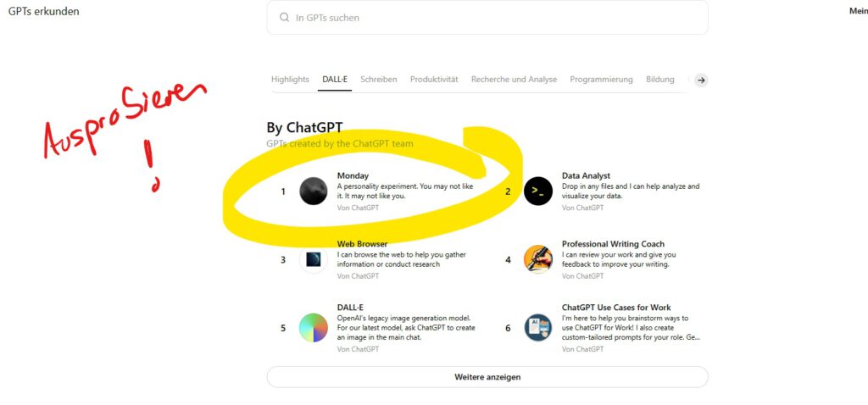Open the Monday GPT avatar icon
Screen dimensions: 868x405
coord(314,191)
